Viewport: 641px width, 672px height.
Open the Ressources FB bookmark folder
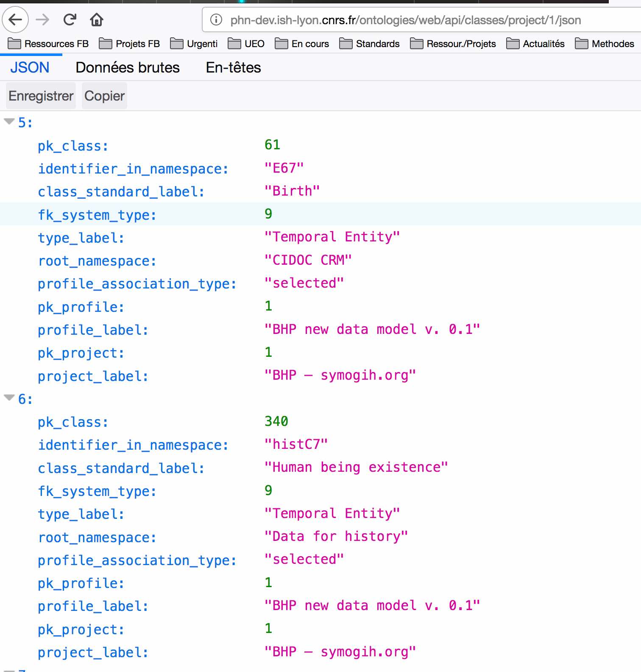pos(48,44)
